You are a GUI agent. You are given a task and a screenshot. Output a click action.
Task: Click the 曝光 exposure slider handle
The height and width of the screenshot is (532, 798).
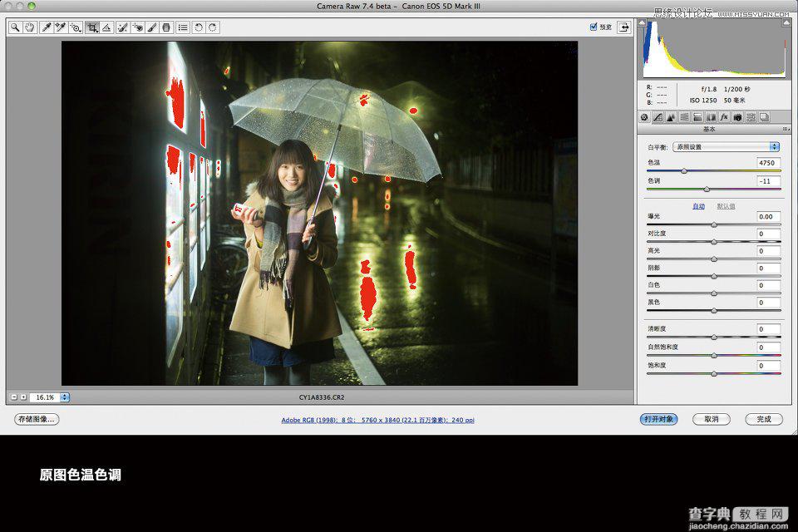[x=714, y=224]
